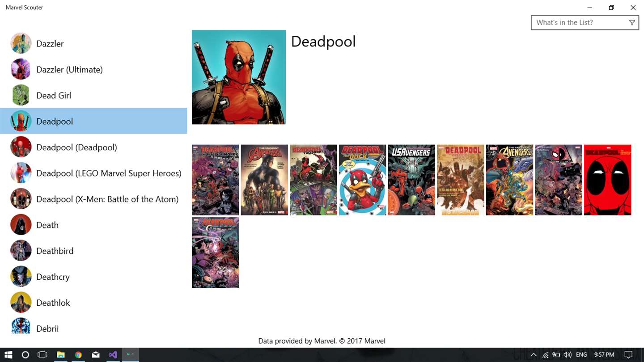Screen dimensions: 644x362
Task: Choose "Deadpool (X-Men: Battle of the Atom)" text
Action: [107, 199]
